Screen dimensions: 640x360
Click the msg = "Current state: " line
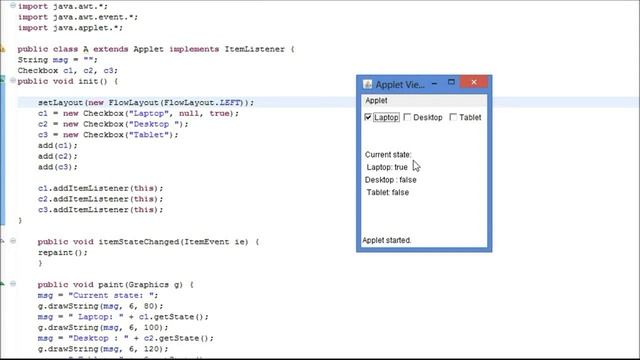98,295
